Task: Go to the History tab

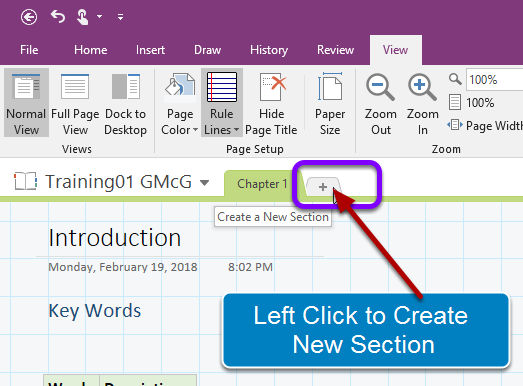Action: (269, 50)
